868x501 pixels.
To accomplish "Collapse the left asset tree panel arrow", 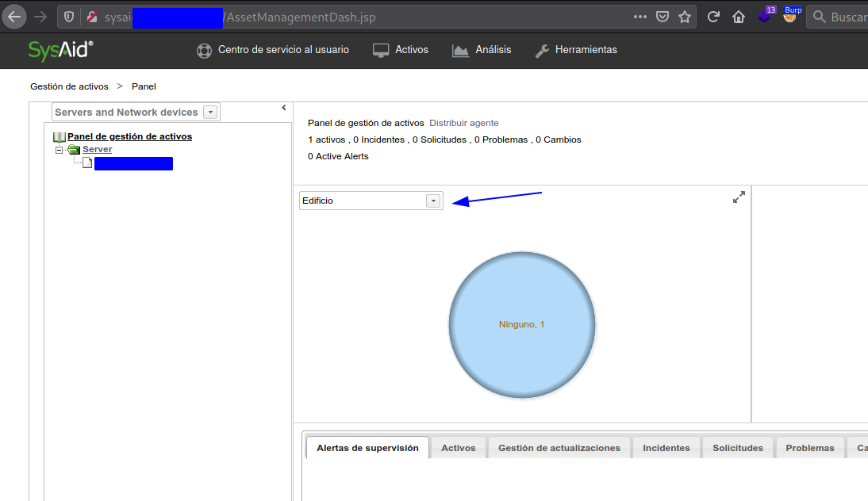I will pos(283,108).
